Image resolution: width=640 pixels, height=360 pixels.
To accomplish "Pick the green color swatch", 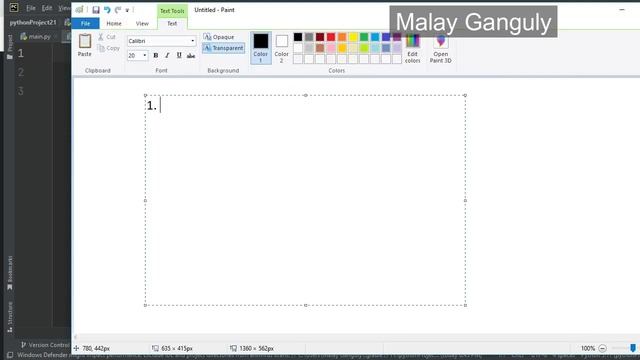I will pos(364,37).
